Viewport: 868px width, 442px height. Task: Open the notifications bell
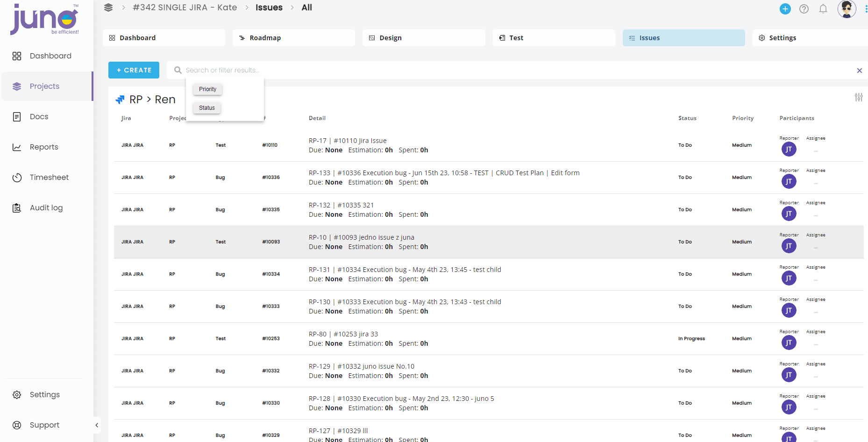coord(823,9)
